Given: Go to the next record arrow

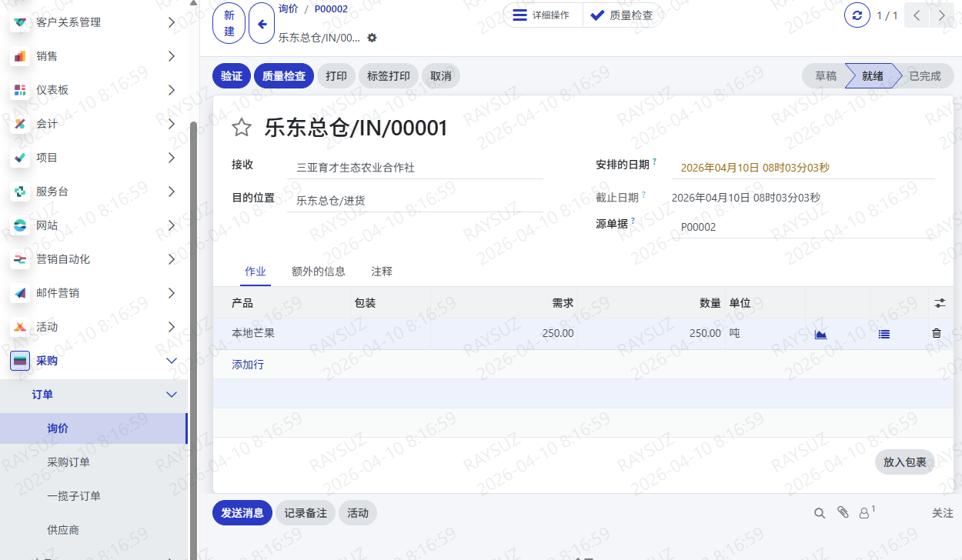Looking at the screenshot, I should [941, 15].
